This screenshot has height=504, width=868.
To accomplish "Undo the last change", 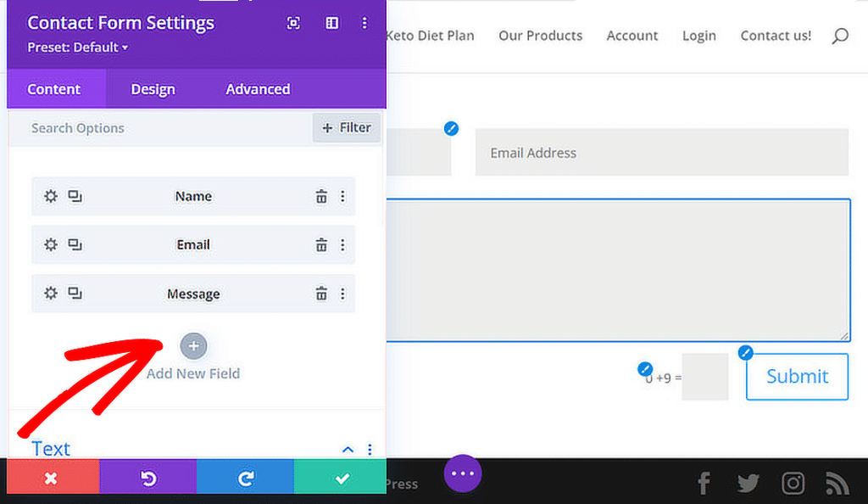I will tap(147, 477).
